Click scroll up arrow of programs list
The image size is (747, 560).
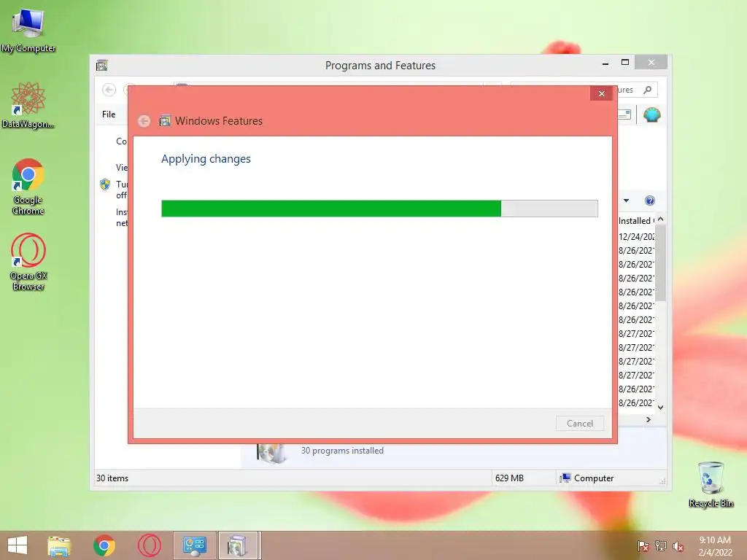pos(660,219)
